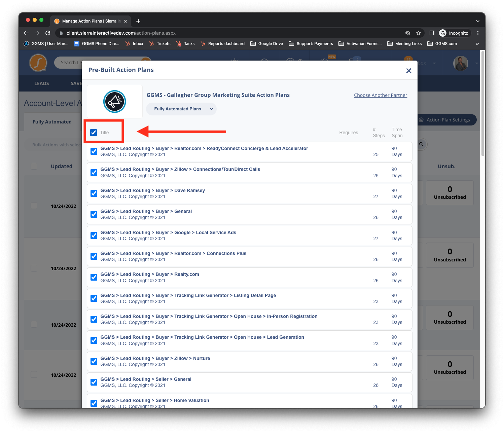
Task: Uncheck the Buyer > General plan
Action: tap(94, 214)
